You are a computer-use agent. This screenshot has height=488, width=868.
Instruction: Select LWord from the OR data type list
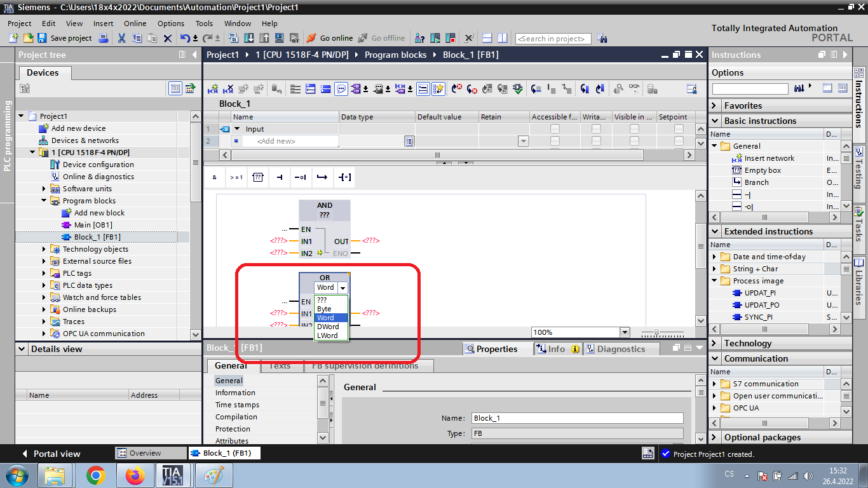[x=331, y=335]
